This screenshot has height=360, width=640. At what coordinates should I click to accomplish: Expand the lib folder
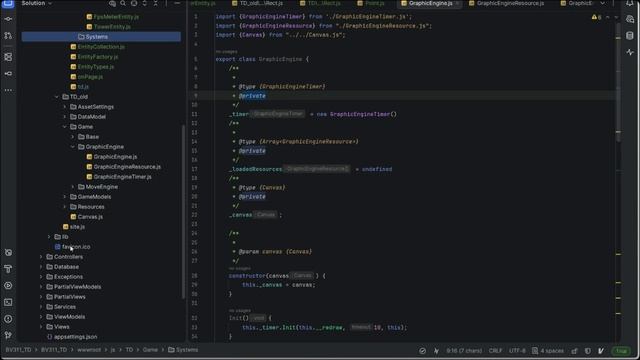pos(49,237)
